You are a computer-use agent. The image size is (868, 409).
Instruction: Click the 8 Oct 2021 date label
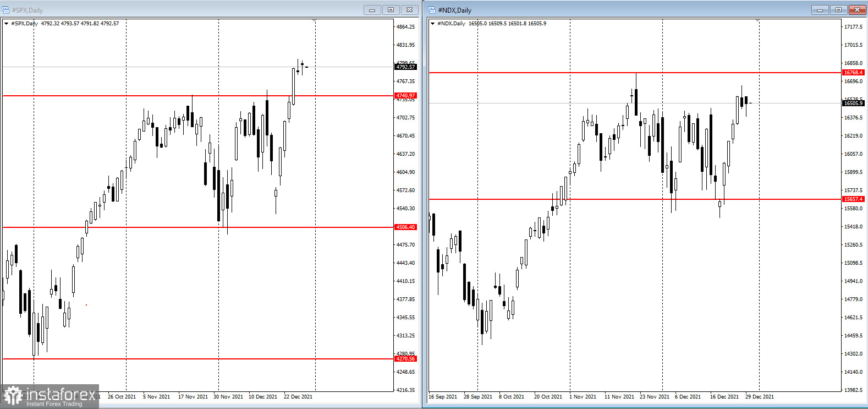coord(512,397)
